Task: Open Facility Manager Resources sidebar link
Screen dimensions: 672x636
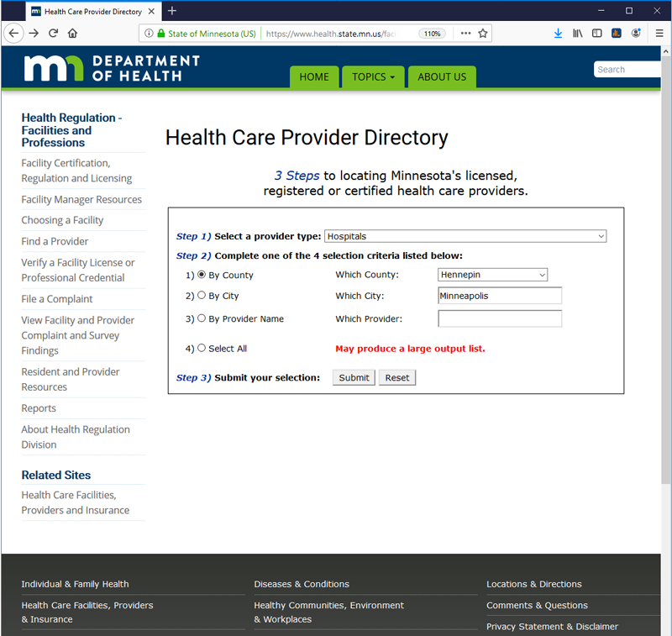Action: point(81,199)
